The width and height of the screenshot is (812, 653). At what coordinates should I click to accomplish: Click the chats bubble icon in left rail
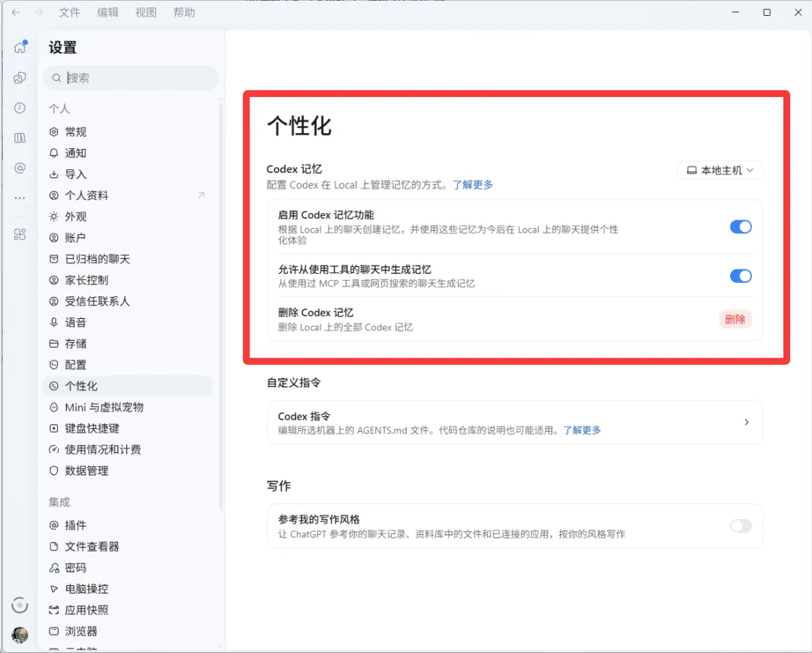(x=20, y=77)
